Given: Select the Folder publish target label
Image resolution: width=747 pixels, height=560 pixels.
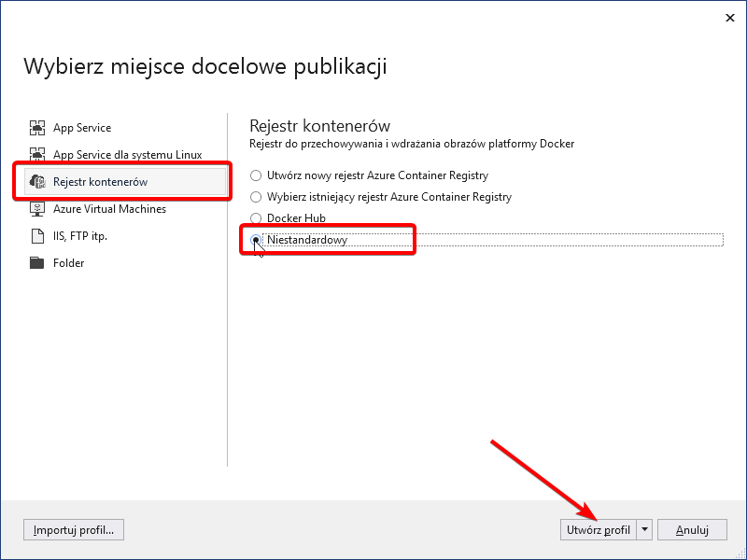Looking at the screenshot, I should (69, 263).
